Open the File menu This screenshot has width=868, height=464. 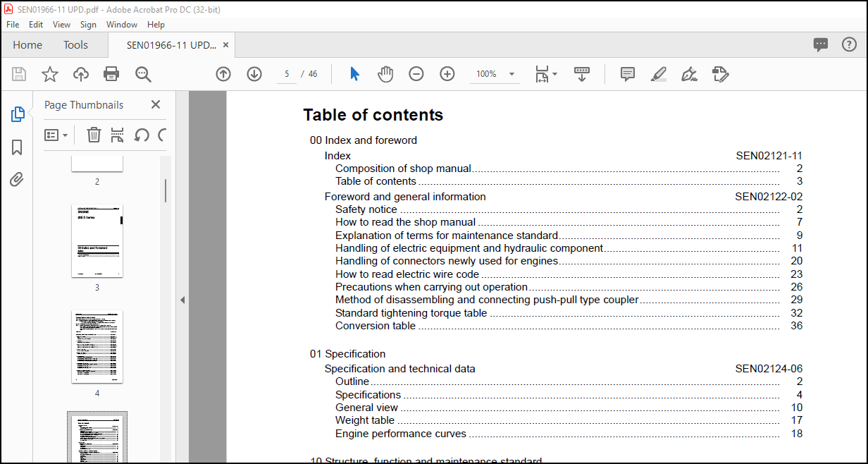click(13, 24)
